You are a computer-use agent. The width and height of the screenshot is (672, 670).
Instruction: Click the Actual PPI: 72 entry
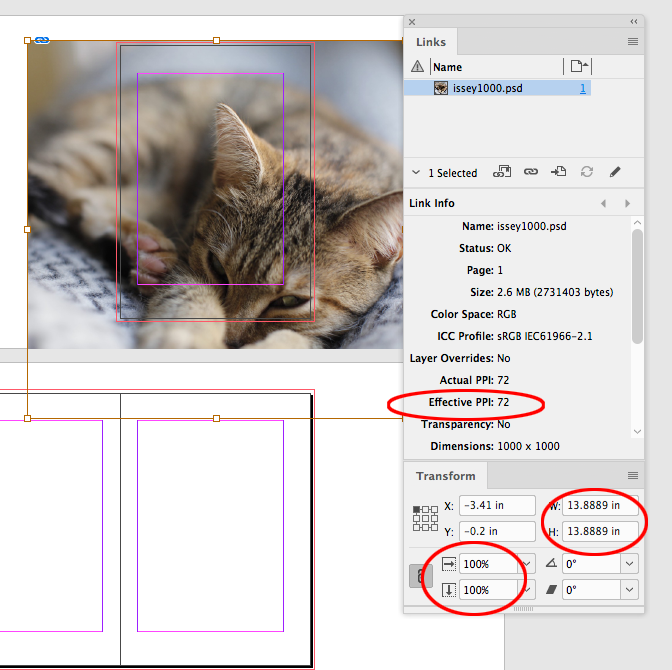(474, 380)
